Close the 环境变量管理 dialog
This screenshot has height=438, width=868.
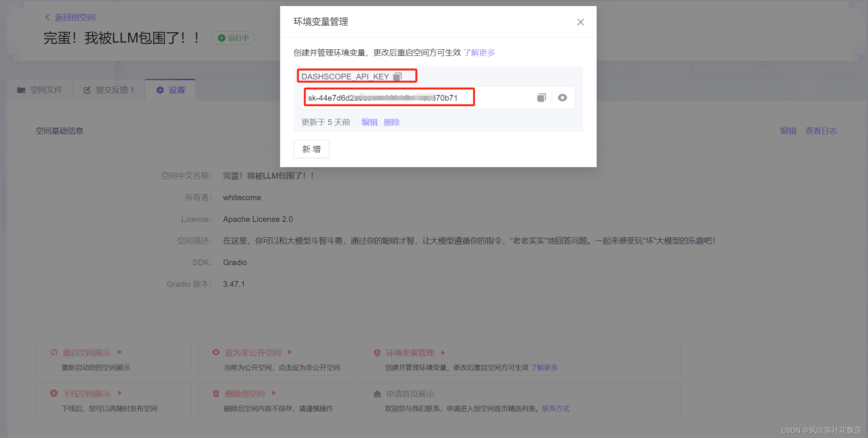coord(580,22)
